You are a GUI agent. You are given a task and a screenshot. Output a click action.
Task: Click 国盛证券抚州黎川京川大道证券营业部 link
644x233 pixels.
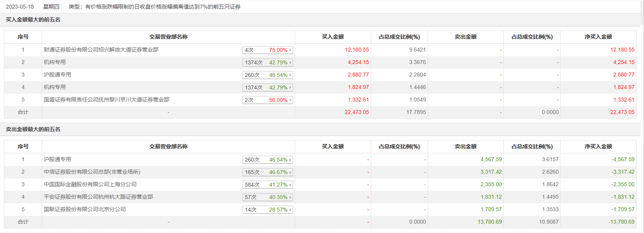pyautogui.click(x=106, y=100)
